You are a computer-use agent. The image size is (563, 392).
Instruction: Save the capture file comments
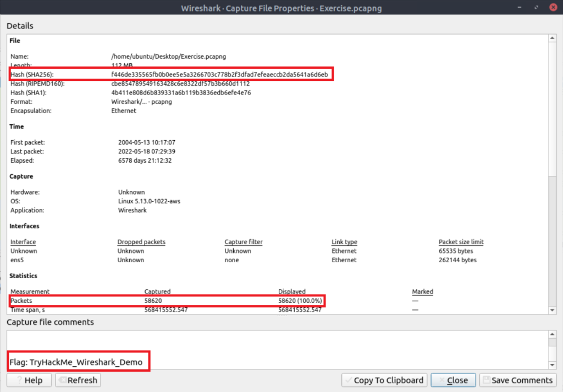pos(517,380)
